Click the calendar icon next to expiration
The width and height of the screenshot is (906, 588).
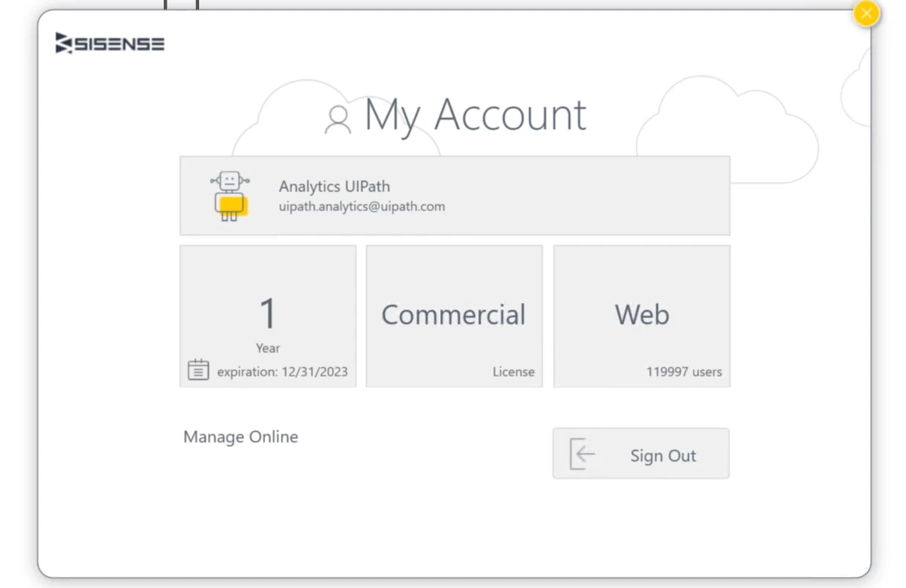198,370
